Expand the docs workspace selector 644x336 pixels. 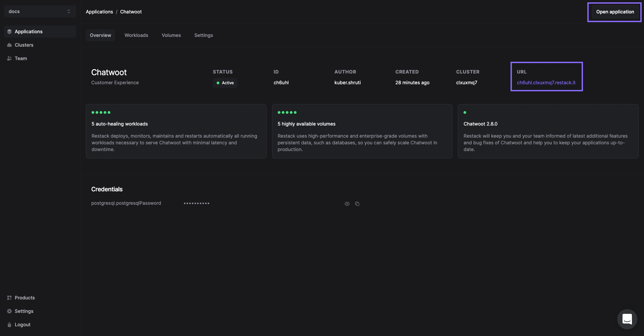click(x=40, y=11)
